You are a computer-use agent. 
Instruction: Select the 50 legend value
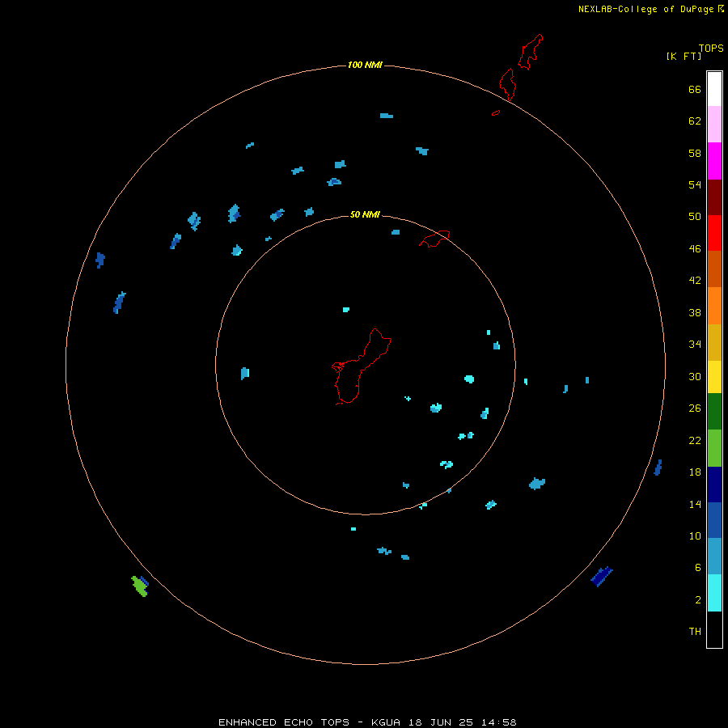(x=695, y=217)
